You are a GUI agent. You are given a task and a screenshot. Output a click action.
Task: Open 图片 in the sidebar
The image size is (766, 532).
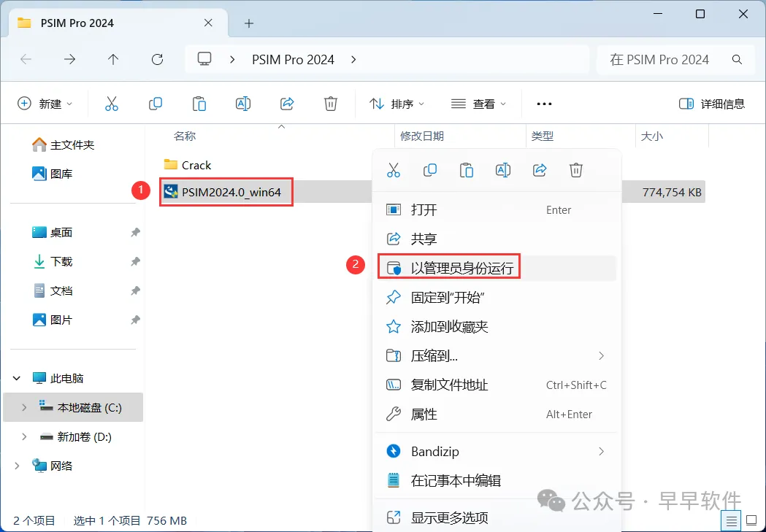pyautogui.click(x=52, y=320)
